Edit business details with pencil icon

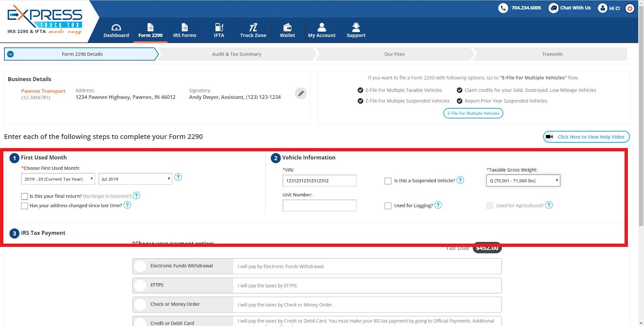click(x=301, y=93)
